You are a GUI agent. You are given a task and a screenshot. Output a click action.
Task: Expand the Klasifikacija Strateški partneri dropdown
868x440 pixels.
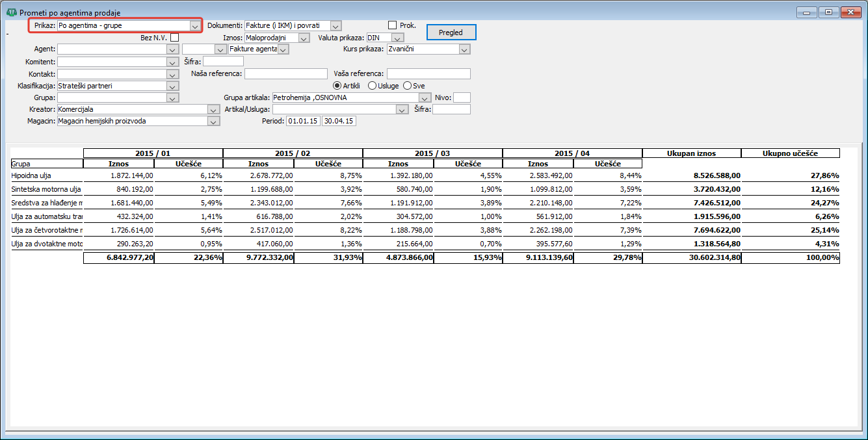(172, 86)
